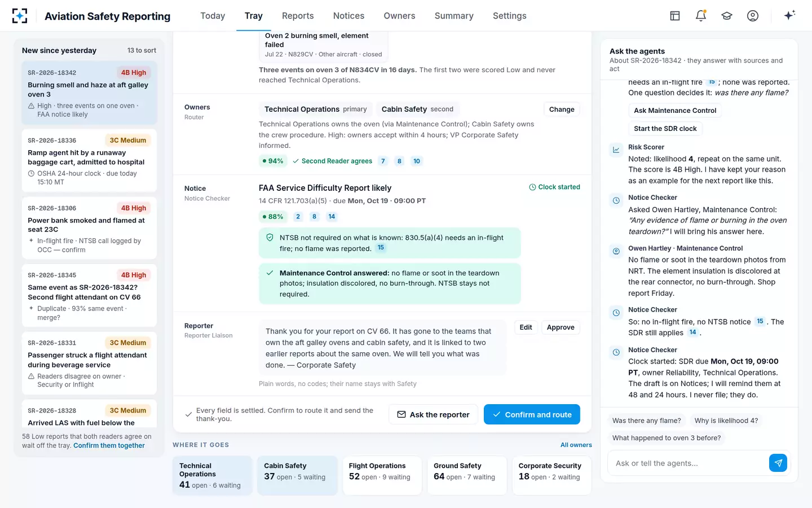This screenshot has height=508, width=812.
Task: Follow the Confirm them together link
Action: coord(109,445)
